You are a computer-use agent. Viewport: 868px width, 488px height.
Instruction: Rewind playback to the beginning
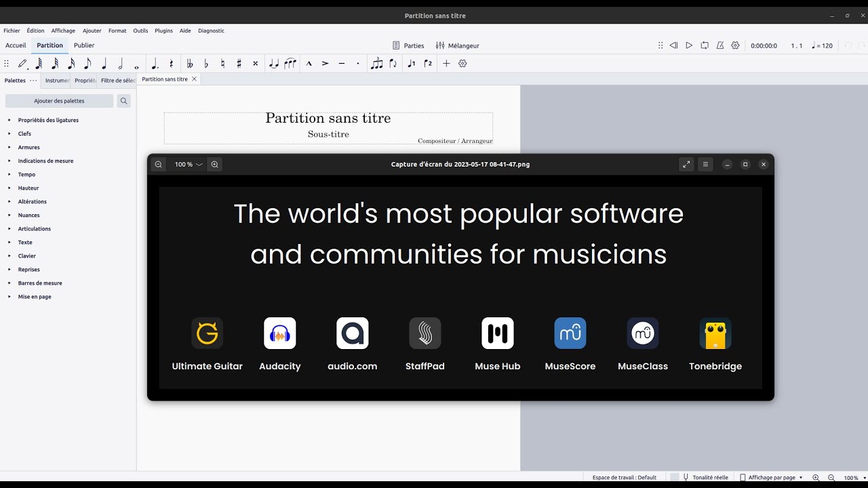pyautogui.click(x=673, y=45)
